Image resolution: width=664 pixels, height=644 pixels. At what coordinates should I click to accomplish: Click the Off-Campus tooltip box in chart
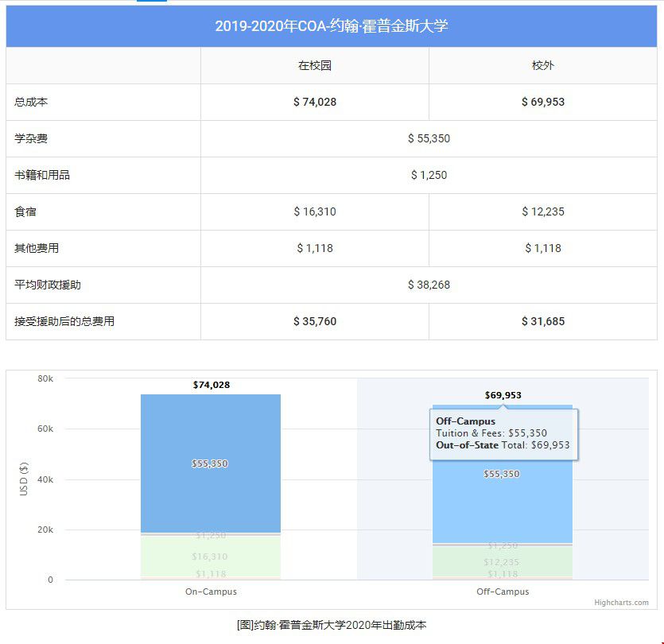pos(503,434)
